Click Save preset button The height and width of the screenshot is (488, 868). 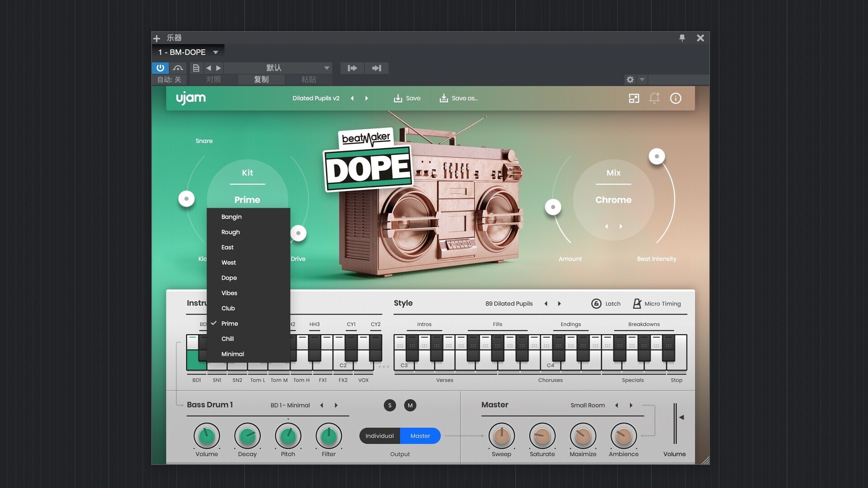[407, 98]
